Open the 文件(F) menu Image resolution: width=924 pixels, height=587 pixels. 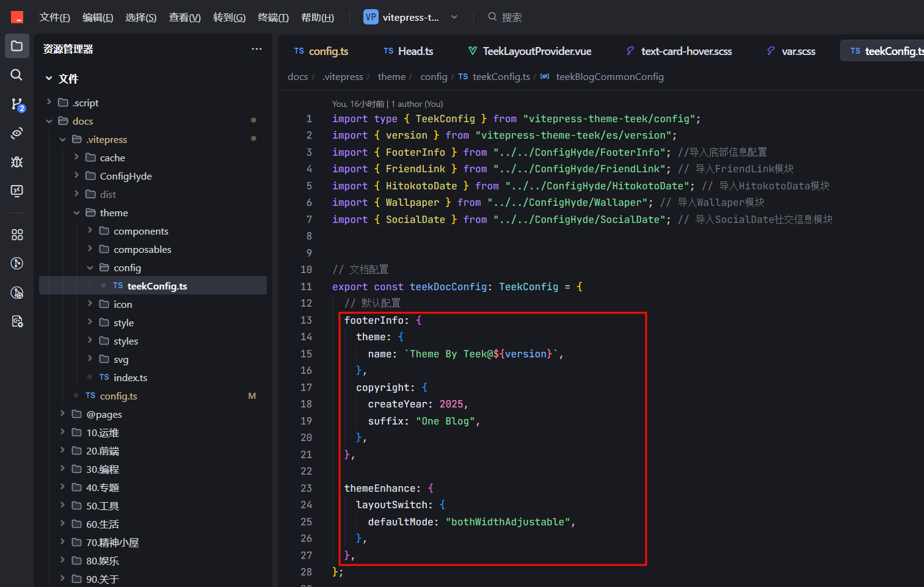[x=55, y=17]
